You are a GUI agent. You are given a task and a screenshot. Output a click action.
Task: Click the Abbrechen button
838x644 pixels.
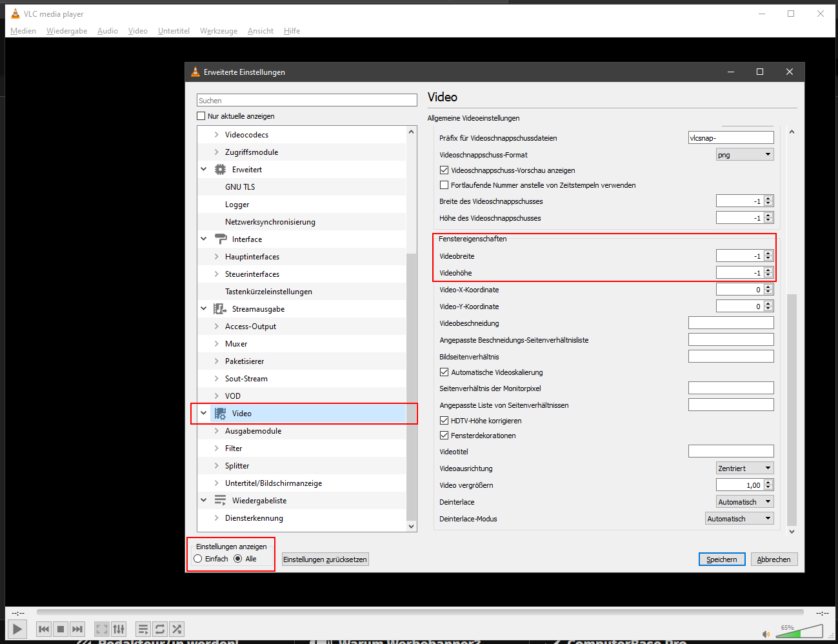pyautogui.click(x=773, y=559)
